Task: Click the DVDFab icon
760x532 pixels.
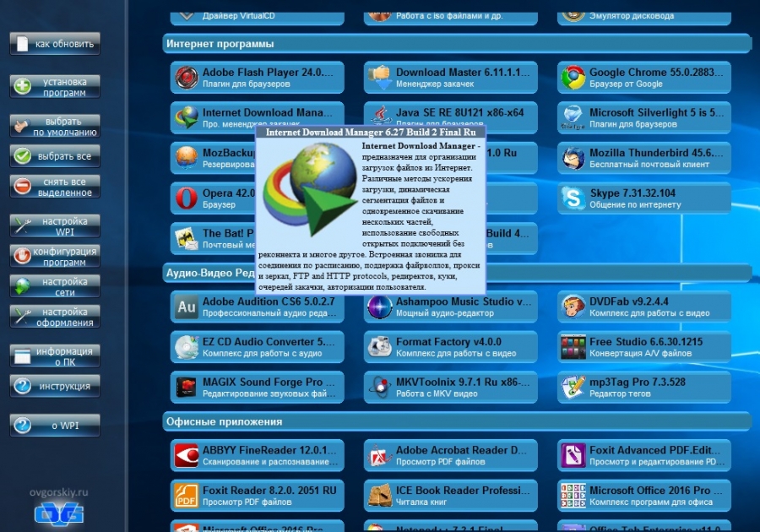Action: pos(573,307)
